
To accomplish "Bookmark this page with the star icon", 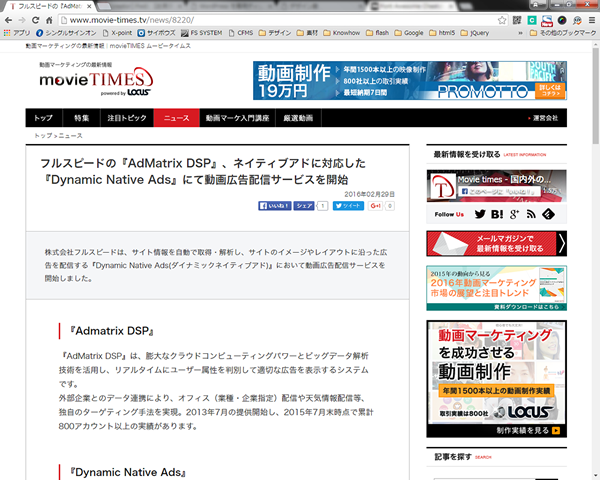I will coord(502,20).
